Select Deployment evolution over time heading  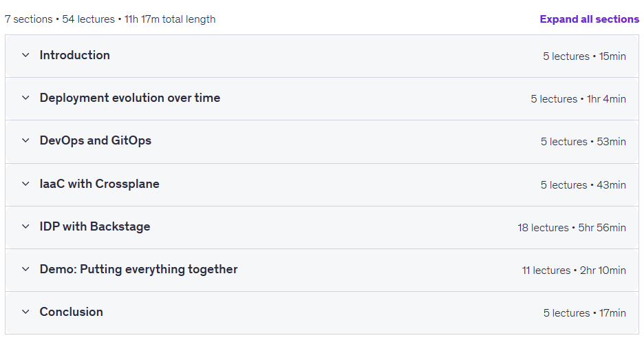[x=130, y=98]
